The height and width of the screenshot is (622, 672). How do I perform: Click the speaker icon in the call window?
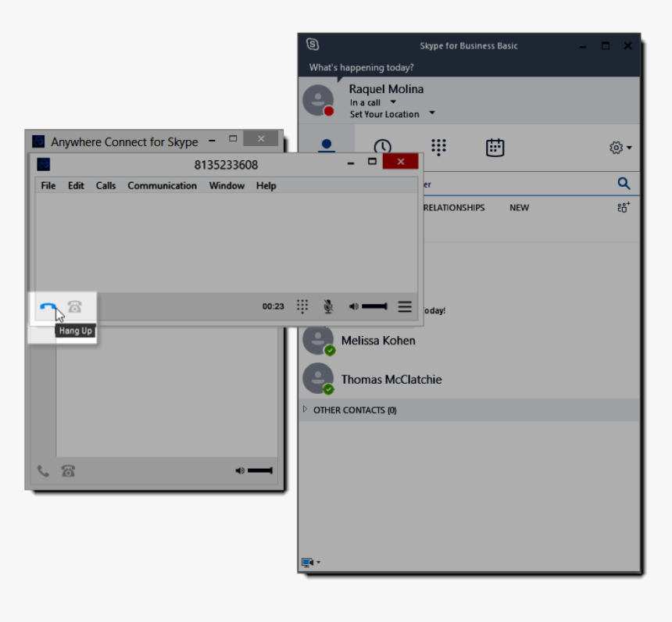(x=353, y=306)
